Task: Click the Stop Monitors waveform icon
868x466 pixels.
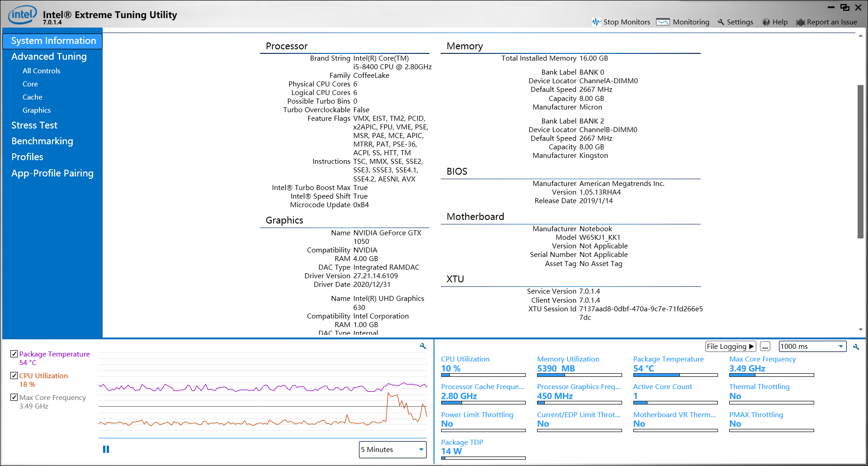Action: tap(596, 22)
